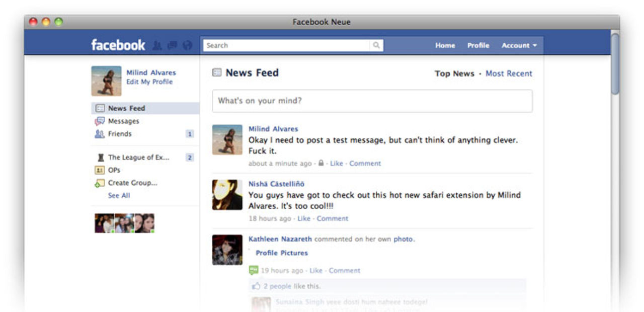Image resolution: width=644 pixels, height=312 pixels.
Task: Click the privacy padlock on Milind's post
Action: pos(320,164)
